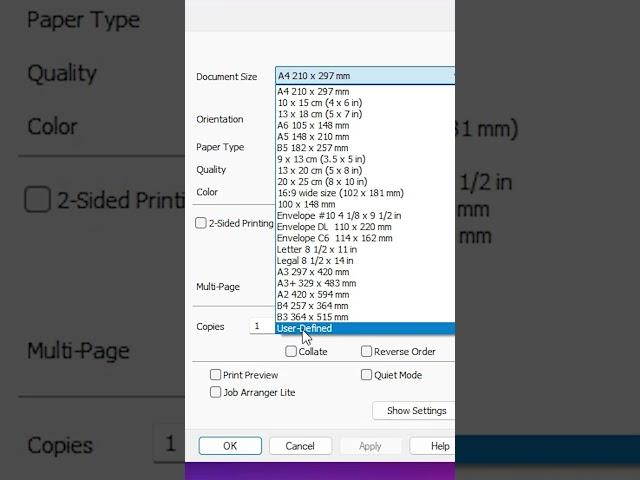Select the 100 x 148 mm option
640x480 pixels.
[365, 204]
